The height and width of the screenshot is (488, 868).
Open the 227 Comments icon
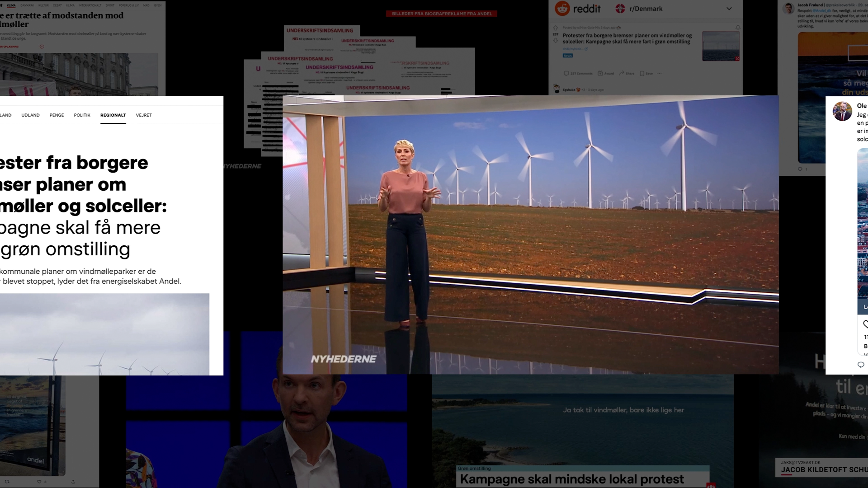click(x=566, y=73)
